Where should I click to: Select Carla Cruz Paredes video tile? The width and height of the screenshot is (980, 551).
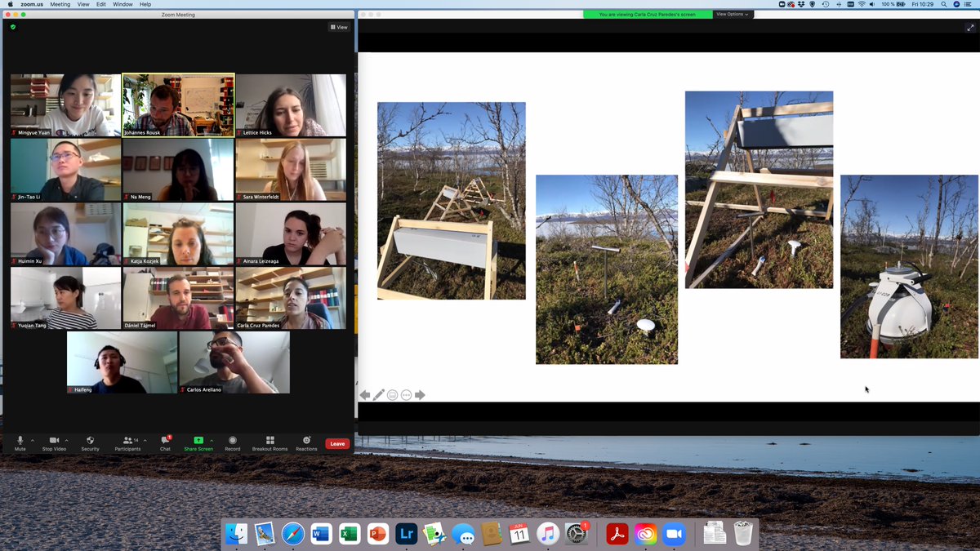click(x=291, y=299)
